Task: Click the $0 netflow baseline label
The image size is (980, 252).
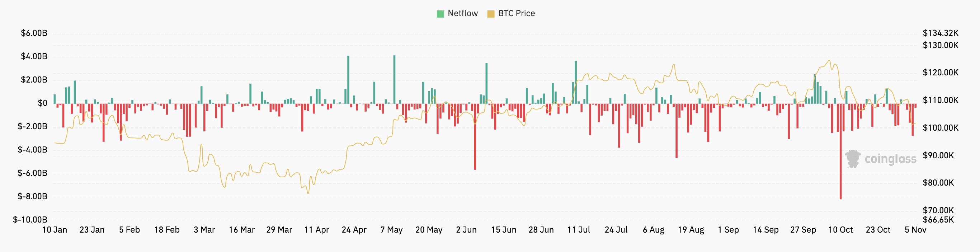Action: click(42, 103)
